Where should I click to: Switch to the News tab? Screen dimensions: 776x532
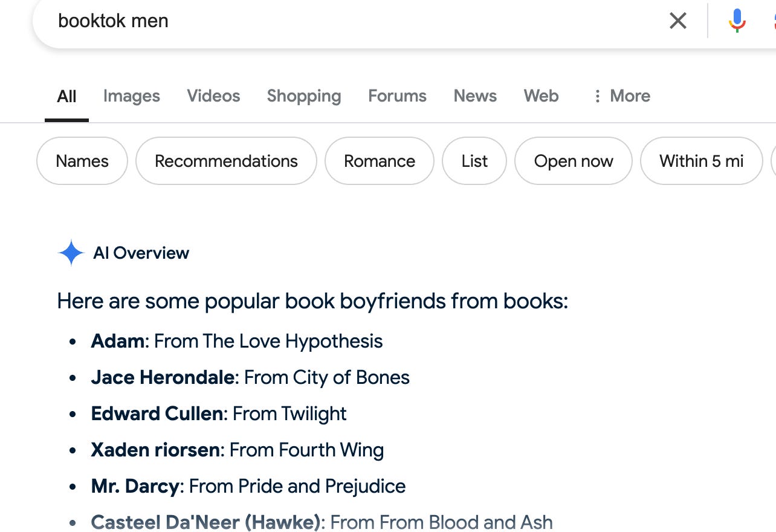click(x=475, y=96)
